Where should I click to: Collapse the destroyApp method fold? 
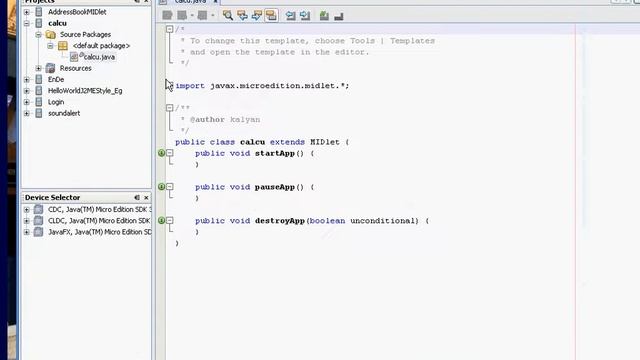point(170,220)
